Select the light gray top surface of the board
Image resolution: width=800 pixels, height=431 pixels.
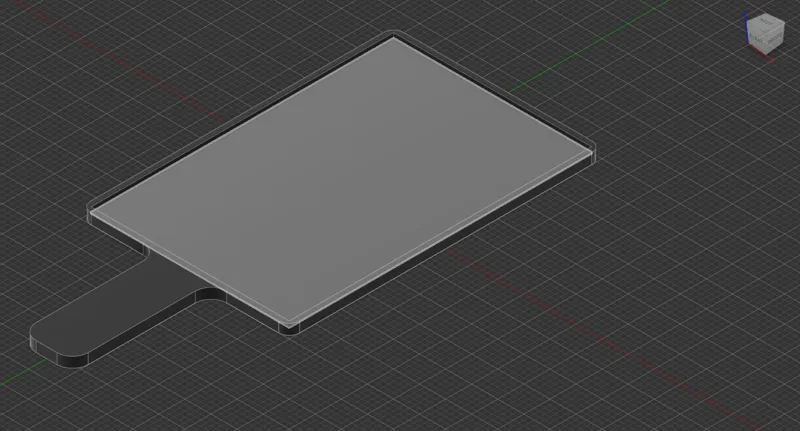[x=341, y=181]
